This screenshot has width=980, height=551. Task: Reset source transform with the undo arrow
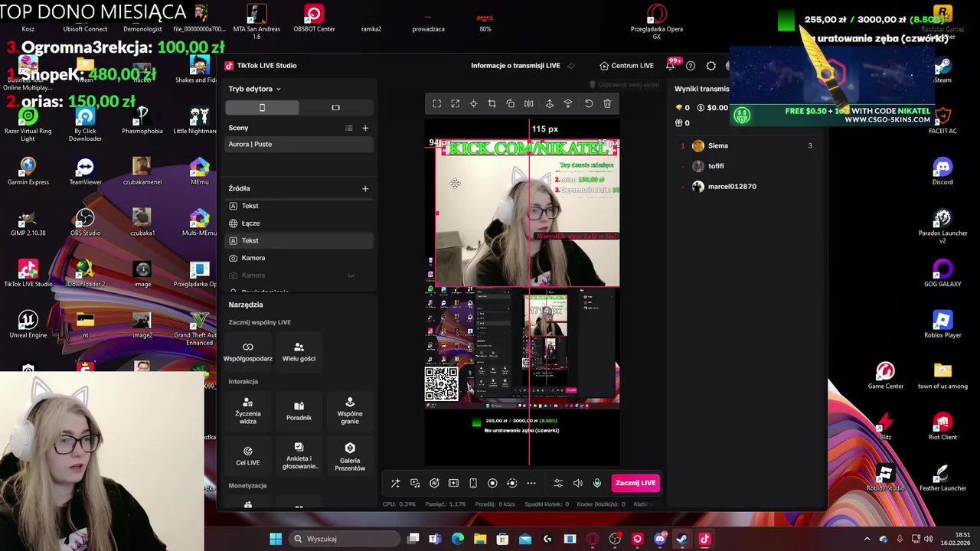(588, 104)
